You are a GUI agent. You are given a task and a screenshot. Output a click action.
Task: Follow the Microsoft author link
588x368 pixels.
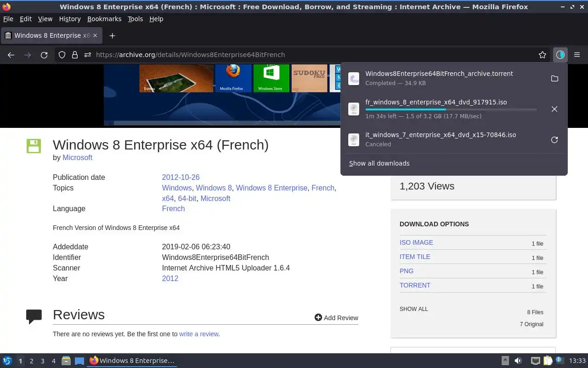(x=78, y=157)
